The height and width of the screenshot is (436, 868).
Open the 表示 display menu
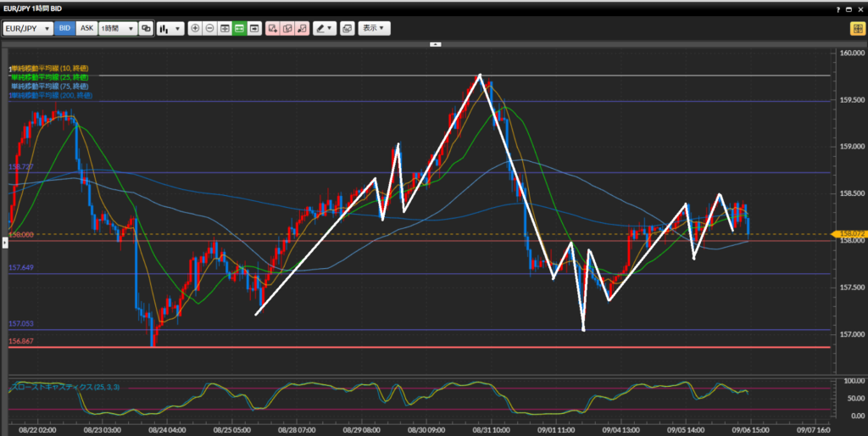click(374, 28)
